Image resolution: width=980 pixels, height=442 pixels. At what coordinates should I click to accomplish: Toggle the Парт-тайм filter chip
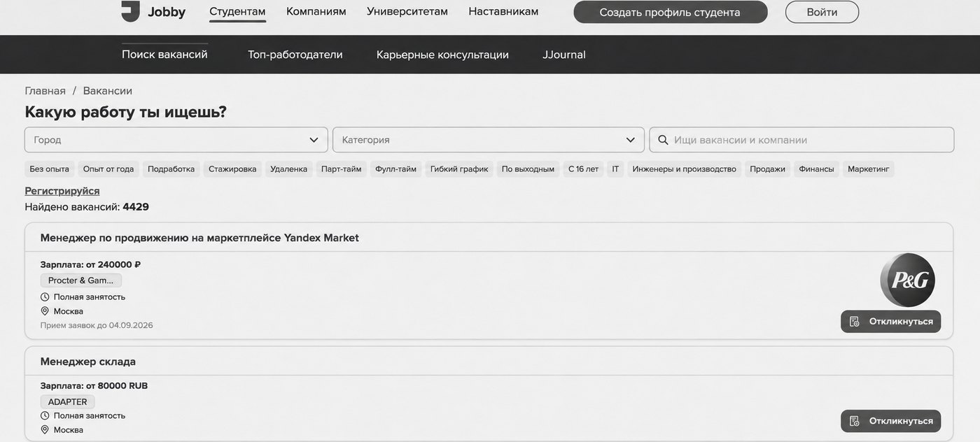[342, 169]
